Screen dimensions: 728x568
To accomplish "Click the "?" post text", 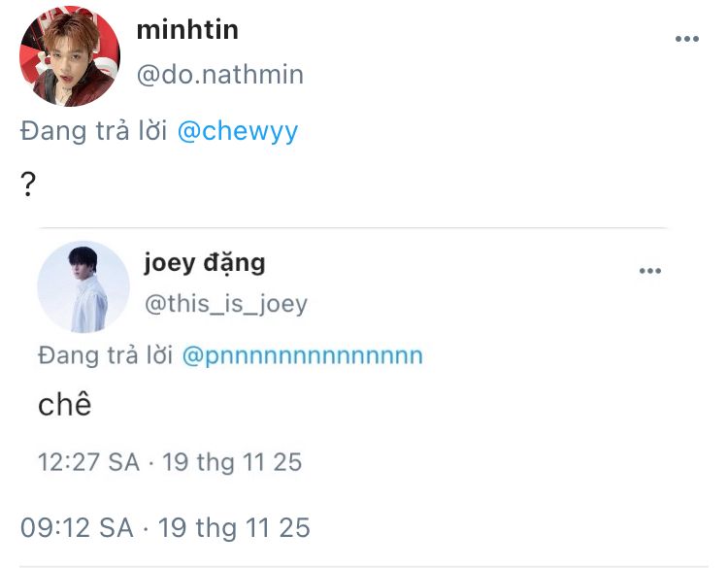I will tap(28, 184).
